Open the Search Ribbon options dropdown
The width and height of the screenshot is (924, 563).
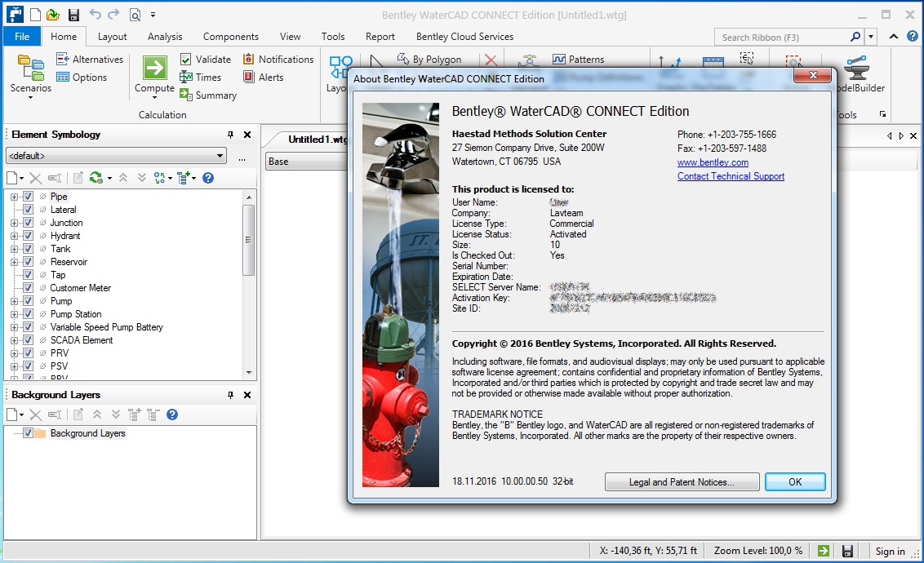(871, 37)
